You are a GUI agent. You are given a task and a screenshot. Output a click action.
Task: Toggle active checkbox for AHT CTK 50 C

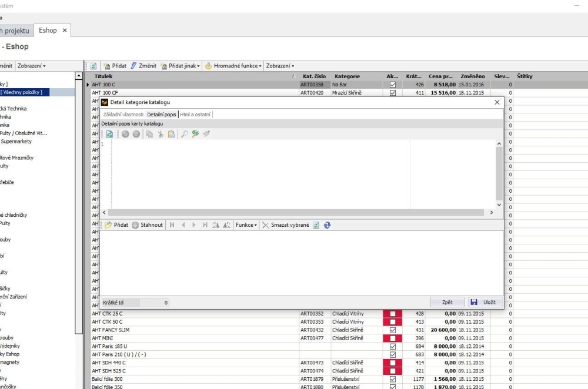[393, 322]
